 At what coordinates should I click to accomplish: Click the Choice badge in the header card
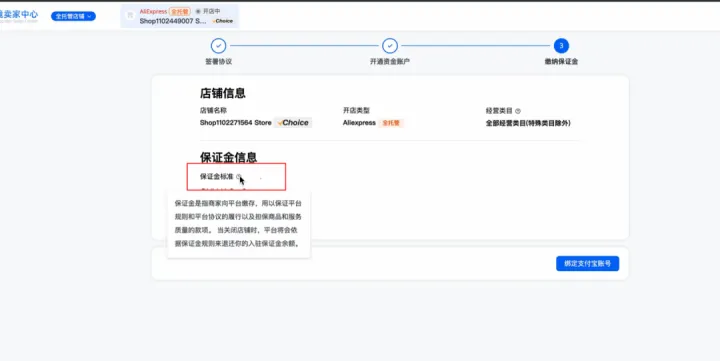(x=223, y=21)
